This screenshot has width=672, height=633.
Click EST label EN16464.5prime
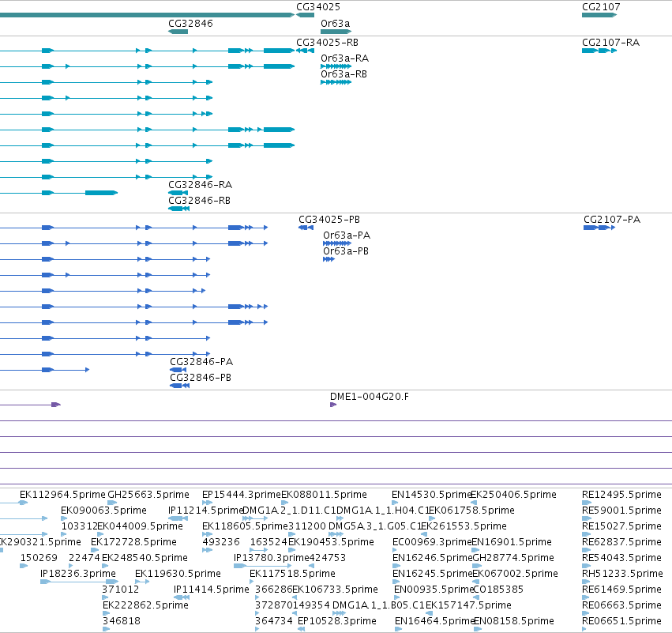pyautogui.click(x=434, y=621)
